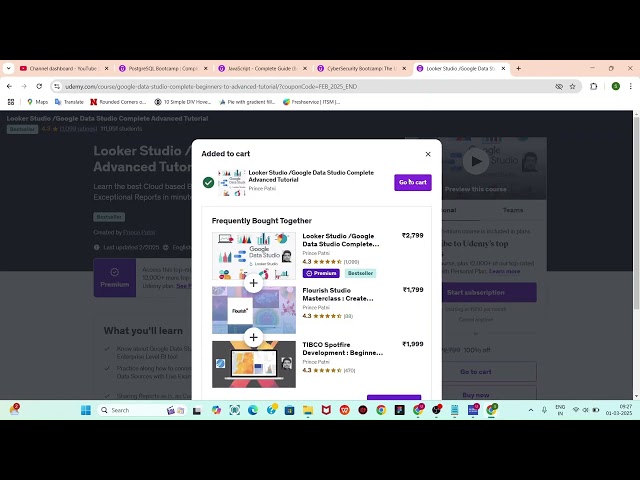Click the TIBCO Spotfire Development course title

click(x=342, y=349)
